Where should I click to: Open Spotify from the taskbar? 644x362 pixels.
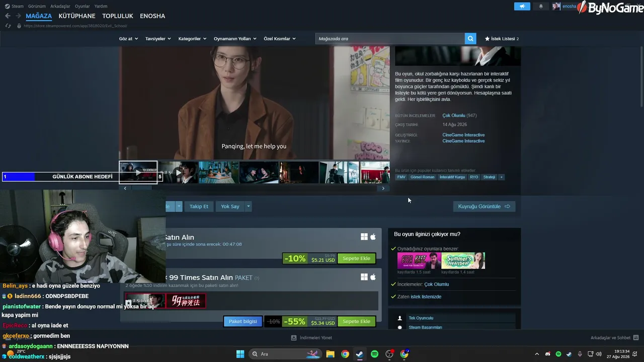point(374,354)
